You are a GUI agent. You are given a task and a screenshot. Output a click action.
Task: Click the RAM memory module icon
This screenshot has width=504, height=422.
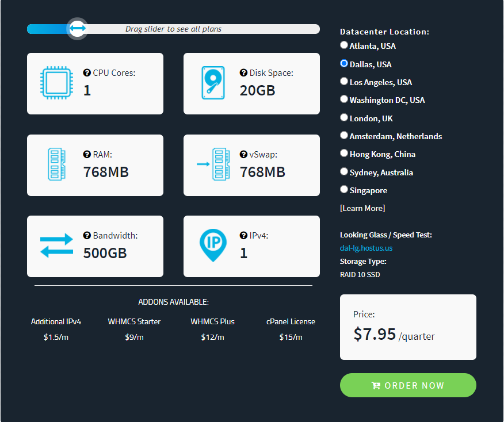coord(56,164)
